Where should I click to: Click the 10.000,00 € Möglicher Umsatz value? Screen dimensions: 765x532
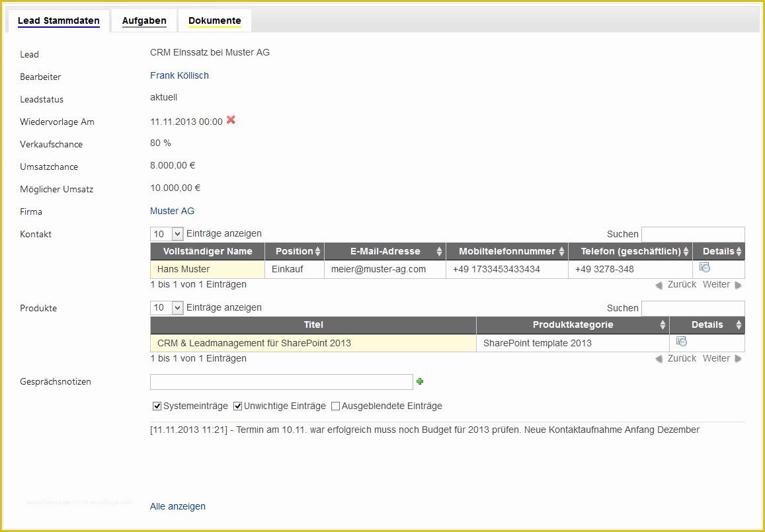tap(175, 188)
